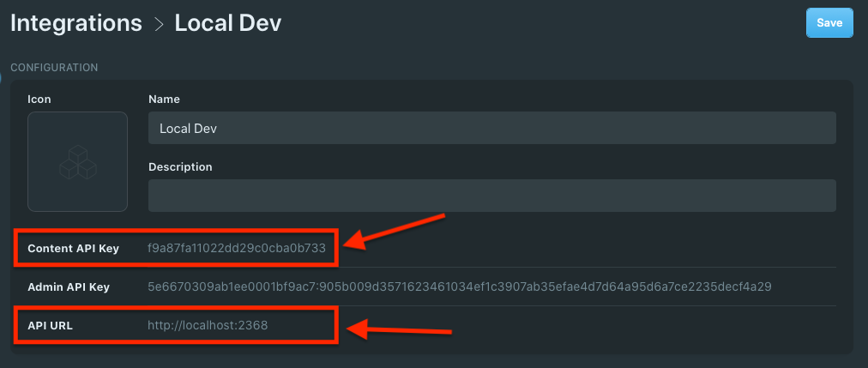The width and height of the screenshot is (868, 368).
Task: Click the Admin API Key label
Action: (69, 287)
